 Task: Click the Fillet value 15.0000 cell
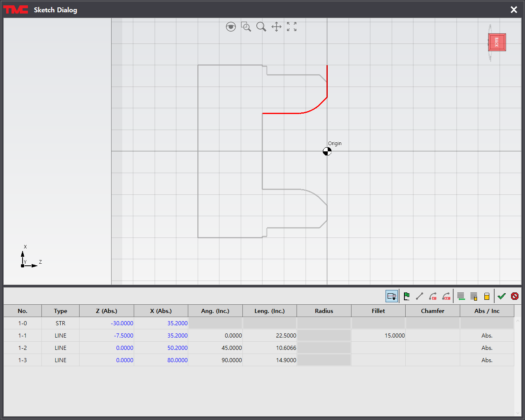378,336
